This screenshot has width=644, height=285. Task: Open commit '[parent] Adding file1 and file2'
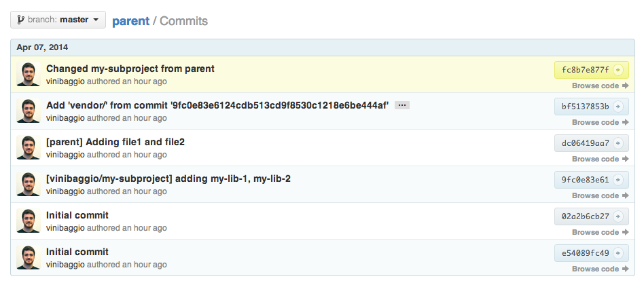tap(115, 142)
